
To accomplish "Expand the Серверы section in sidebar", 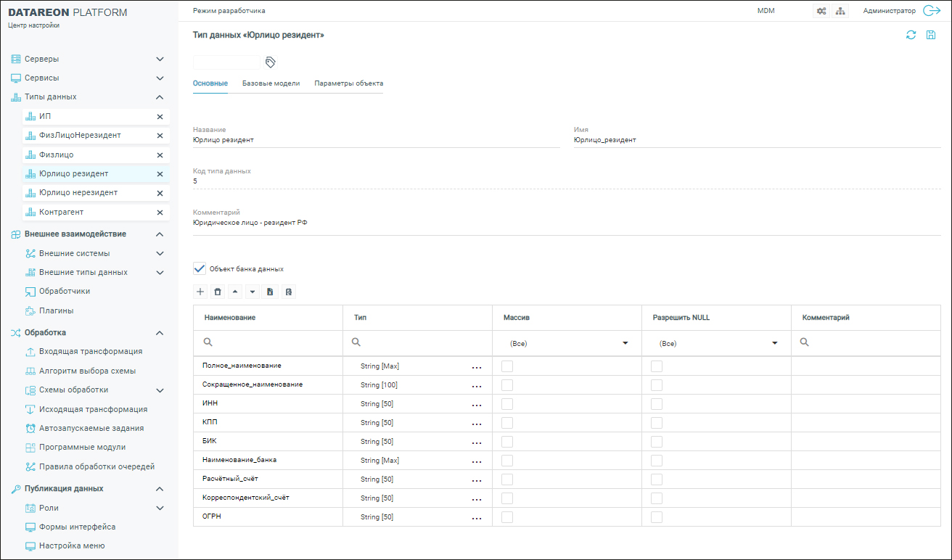I will pos(160,59).
